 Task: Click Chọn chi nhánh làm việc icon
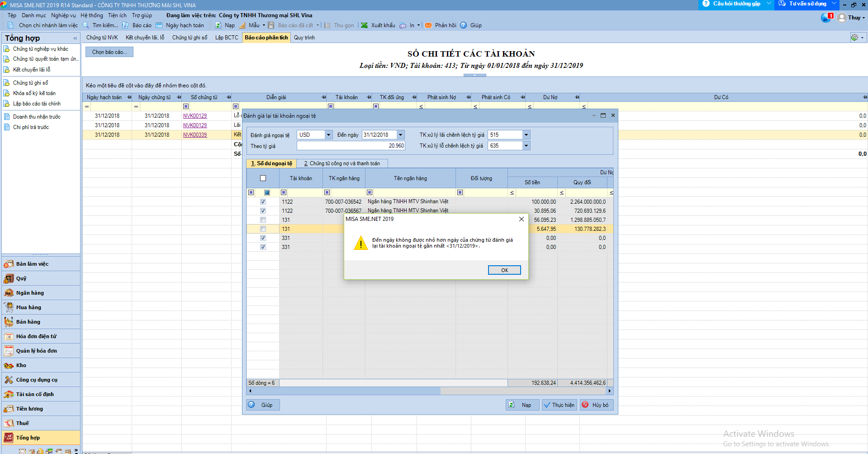pos(10,25)
